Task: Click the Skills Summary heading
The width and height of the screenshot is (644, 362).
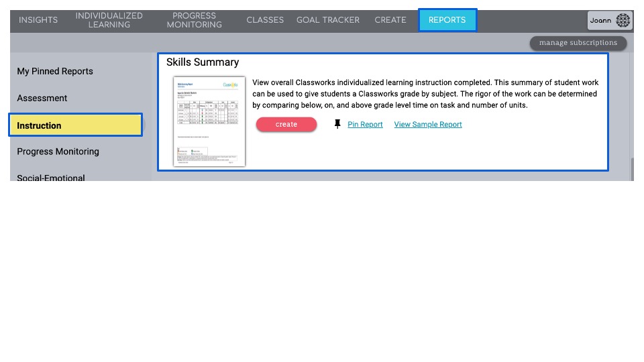Action: (x=203, y=62)
